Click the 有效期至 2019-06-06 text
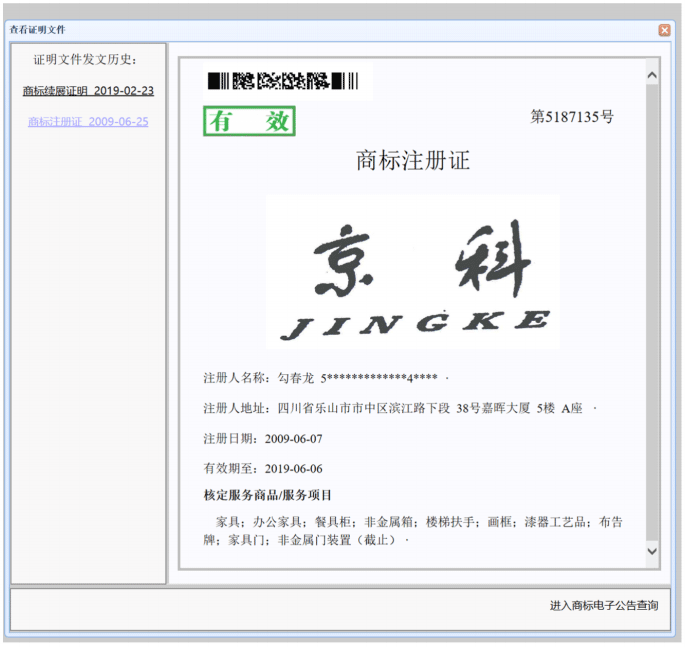Image resolution: width=685 pixels, height=647 pixels. click(x=262, y=469)
